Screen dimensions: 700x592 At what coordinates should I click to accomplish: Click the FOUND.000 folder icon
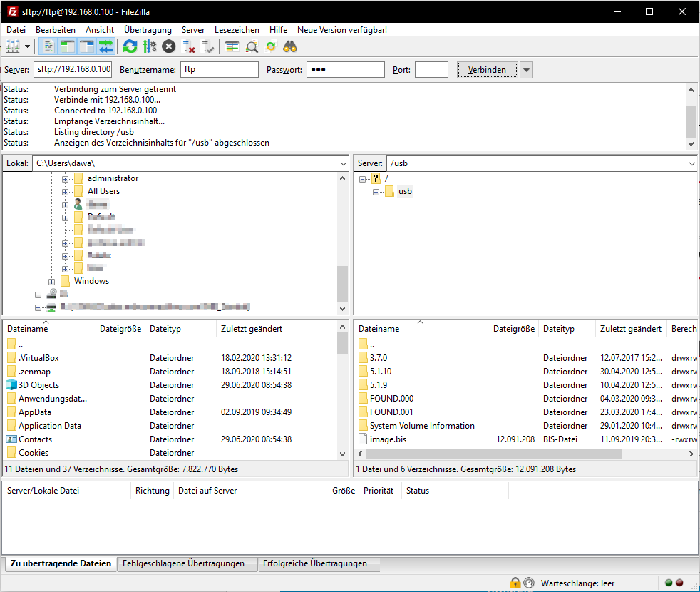click(363, 399)
